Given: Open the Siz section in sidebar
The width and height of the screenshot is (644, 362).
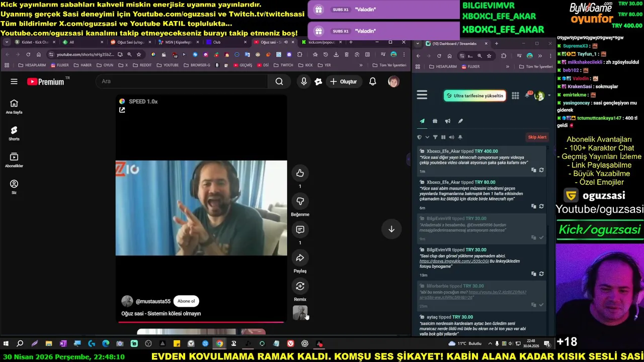Looking at the screenshot, I should 14,187.
